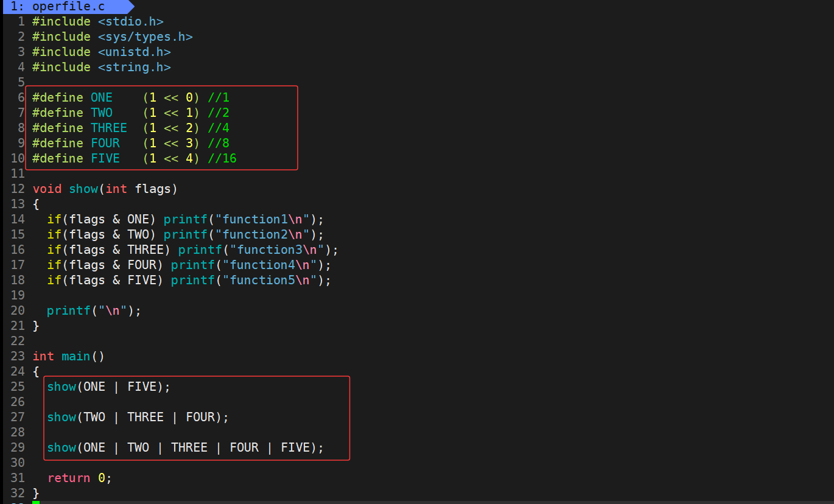Click FOUR in show(TWO | THREE | FOUR)
This screenshot has height=504, width=834.
200,418
